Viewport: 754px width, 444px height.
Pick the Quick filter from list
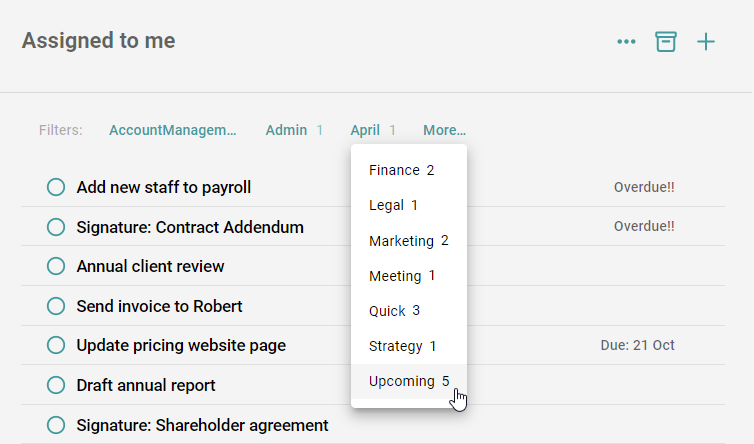[x=394, y=310]
